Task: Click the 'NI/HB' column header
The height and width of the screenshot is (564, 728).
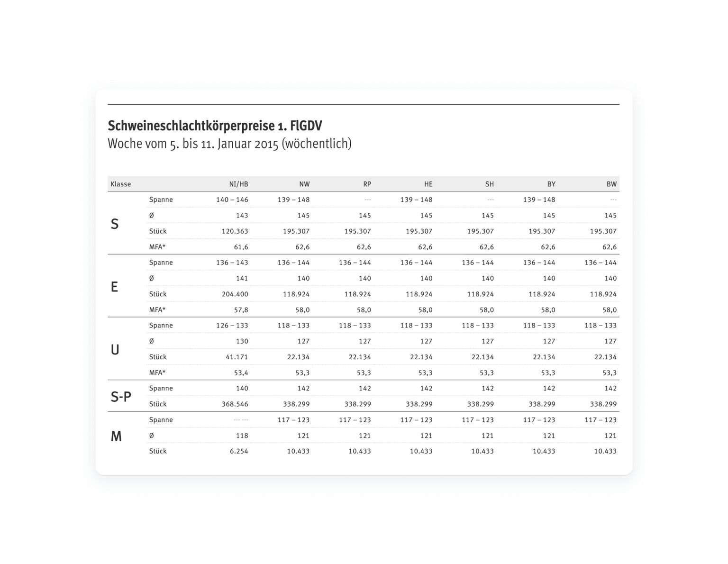Action: (x=238, y=184)
